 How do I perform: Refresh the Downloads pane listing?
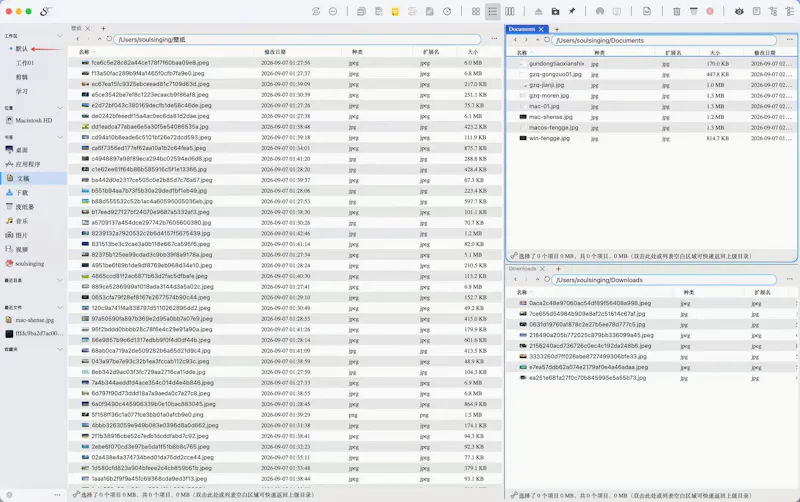coord(547,280)
